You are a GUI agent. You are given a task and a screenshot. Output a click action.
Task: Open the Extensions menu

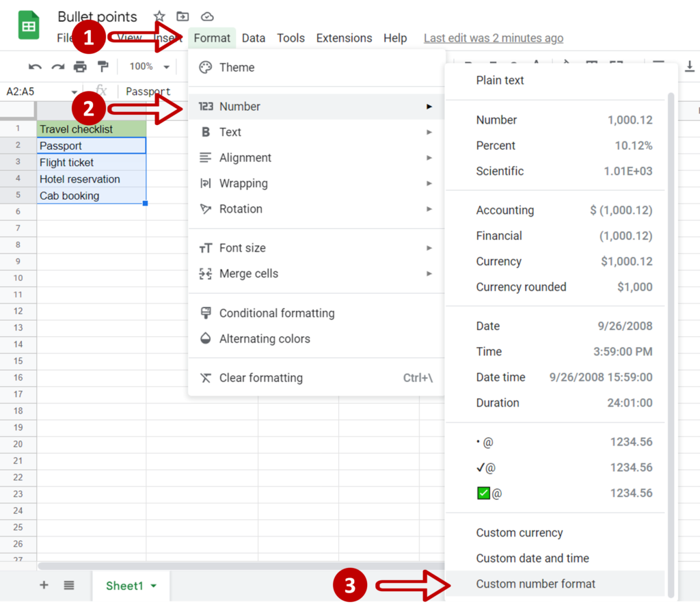(x=345, y=38)
